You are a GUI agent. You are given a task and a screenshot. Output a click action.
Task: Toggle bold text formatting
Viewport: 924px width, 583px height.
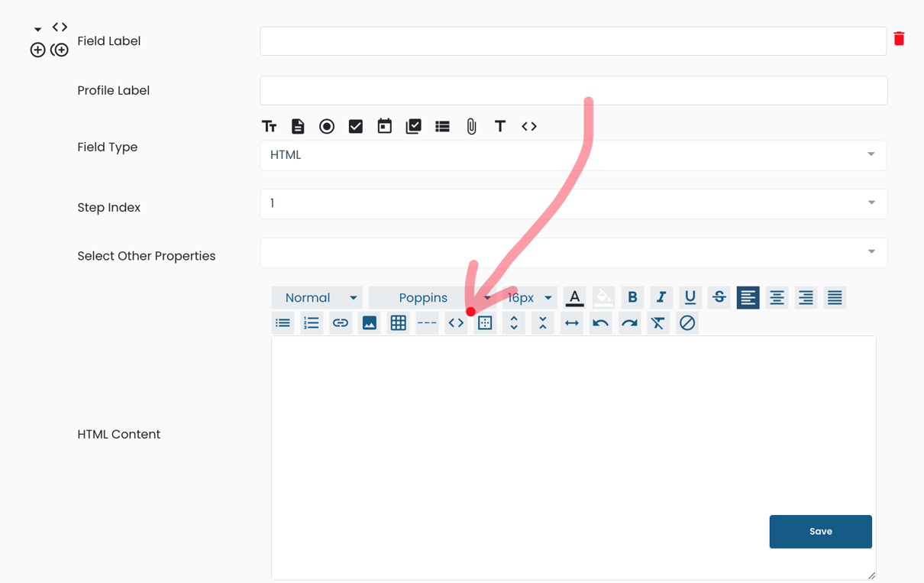click(x=632, y=297)
